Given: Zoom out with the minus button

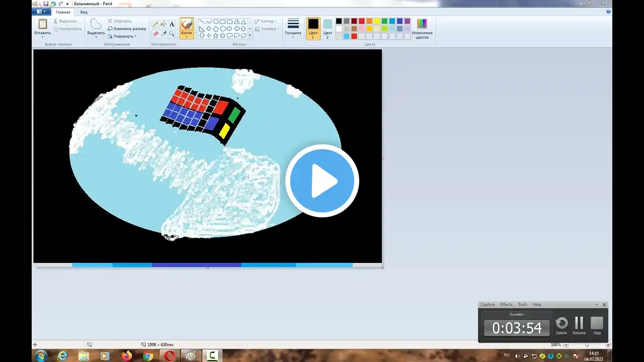Looking at the screenshot, I should point(566,345).
